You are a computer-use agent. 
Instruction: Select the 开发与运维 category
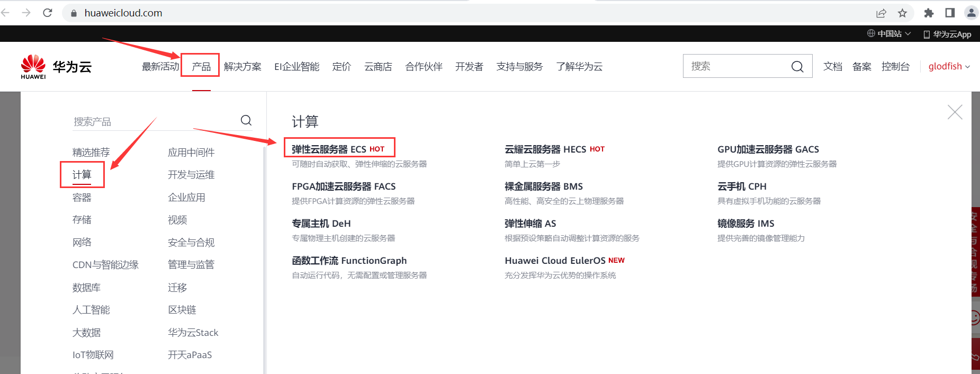(191, 175)
